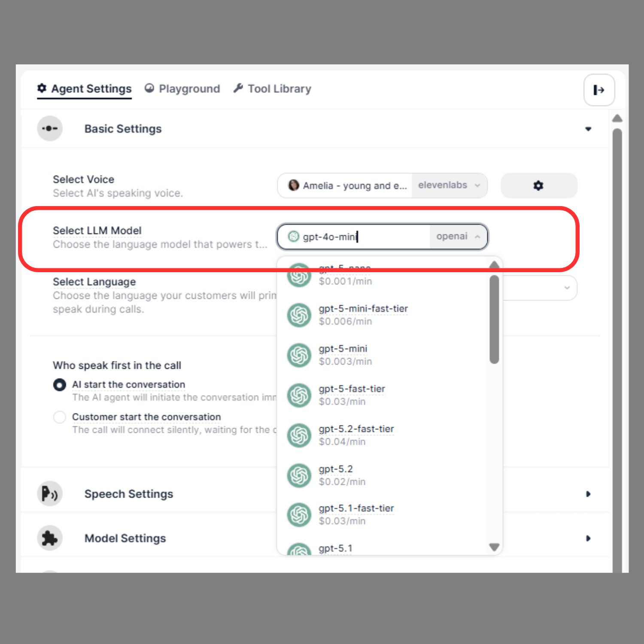The width and height of the screenshot is (644, 644).
Task: Click the Amelia voice avatar thumbnail
Action: 294,185
